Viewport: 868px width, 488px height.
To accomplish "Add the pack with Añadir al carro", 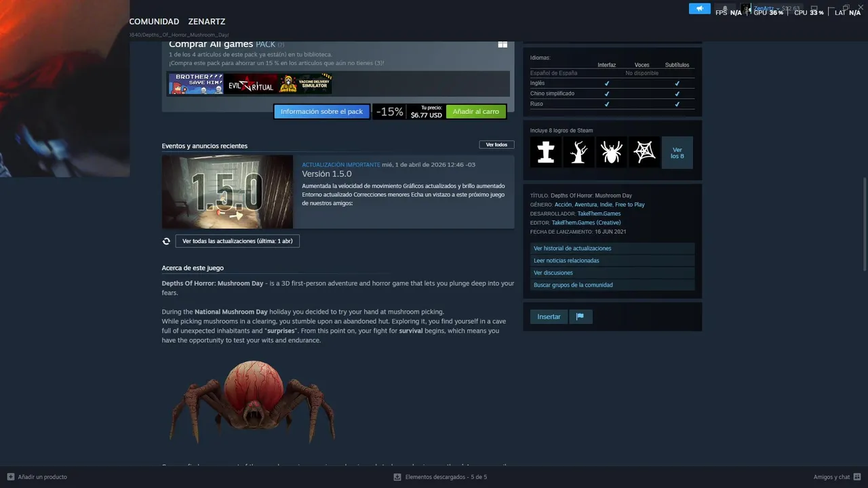I will (x=476, y=112).
